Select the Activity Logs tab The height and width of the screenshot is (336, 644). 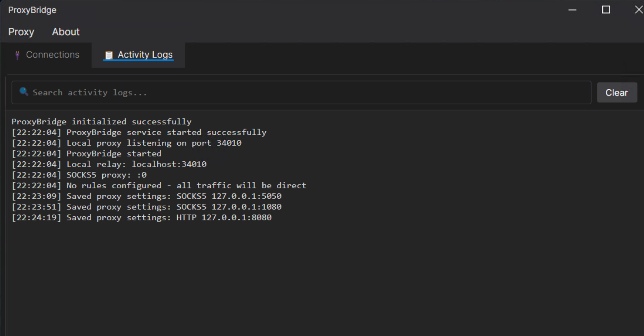[x=138, y=55]
